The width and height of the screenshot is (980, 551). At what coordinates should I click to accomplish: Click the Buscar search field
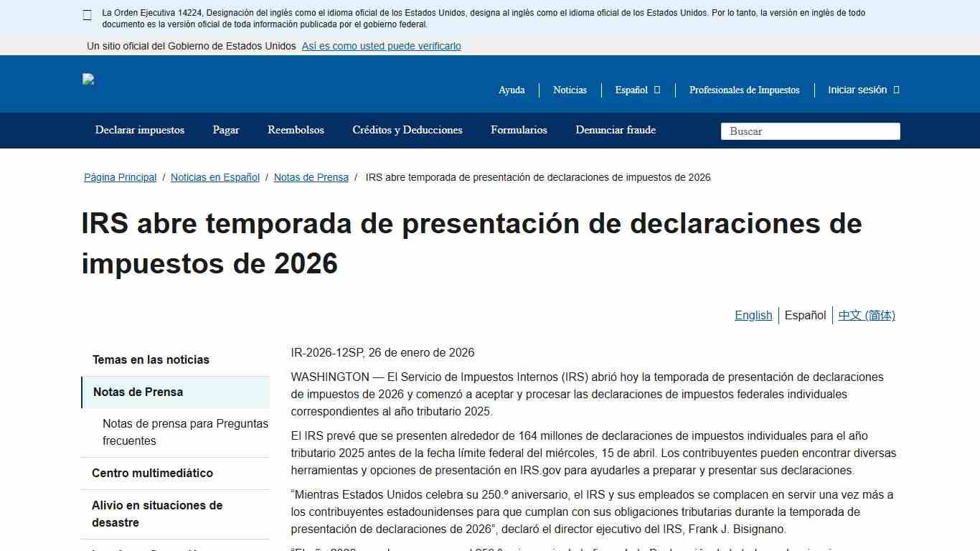[x=809, y=131]
